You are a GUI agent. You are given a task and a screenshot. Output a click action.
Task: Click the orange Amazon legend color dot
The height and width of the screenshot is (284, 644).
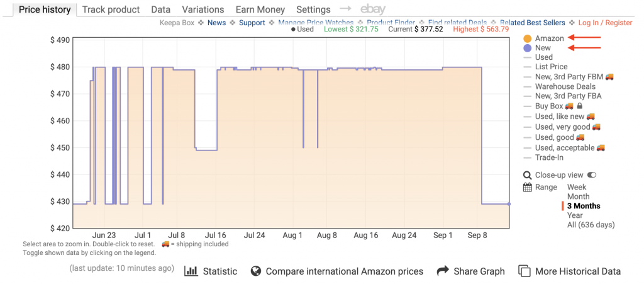coord(527,38)
